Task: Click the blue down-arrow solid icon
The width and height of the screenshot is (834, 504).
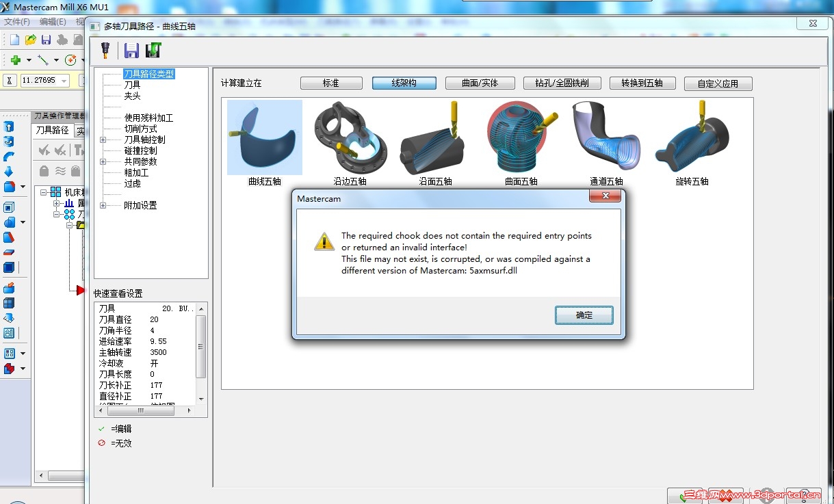Action: (x=9, y=172)
